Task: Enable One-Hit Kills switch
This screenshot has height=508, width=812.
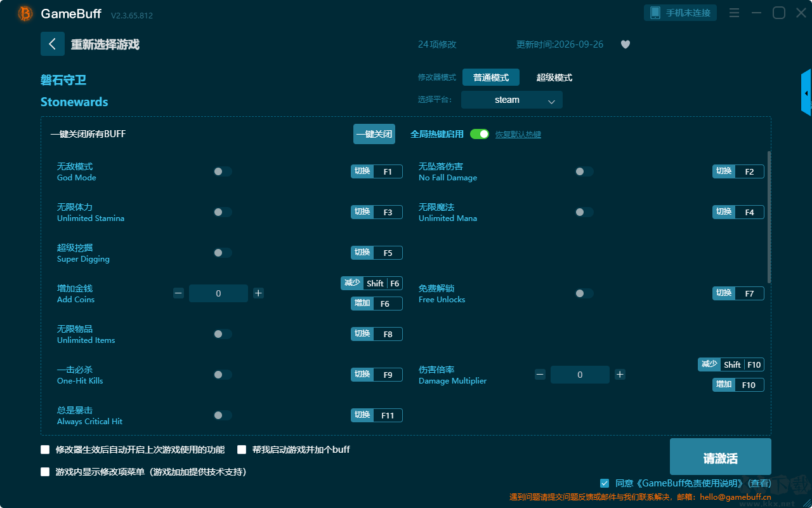Action: [x=223, y=375]
